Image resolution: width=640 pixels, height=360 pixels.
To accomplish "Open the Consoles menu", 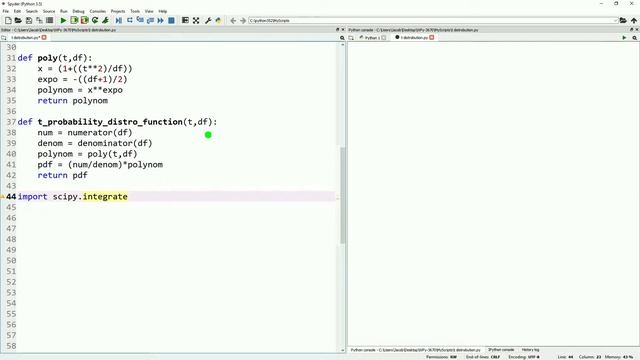I will coord(98,11).
